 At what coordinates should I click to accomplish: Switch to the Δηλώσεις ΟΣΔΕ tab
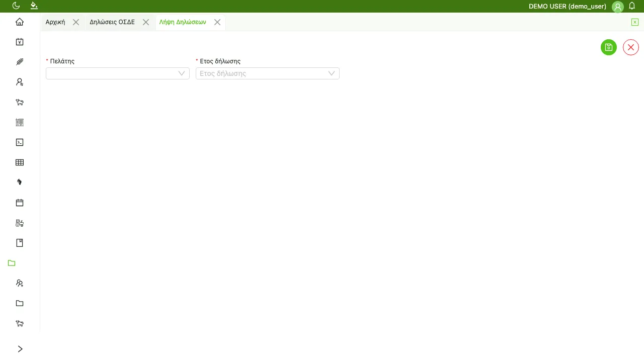(x=112, y=22)
